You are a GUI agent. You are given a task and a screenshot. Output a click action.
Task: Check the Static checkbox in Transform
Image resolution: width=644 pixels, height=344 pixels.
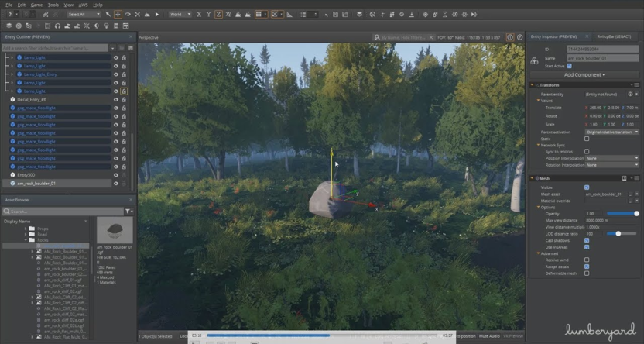click(587, 138)
